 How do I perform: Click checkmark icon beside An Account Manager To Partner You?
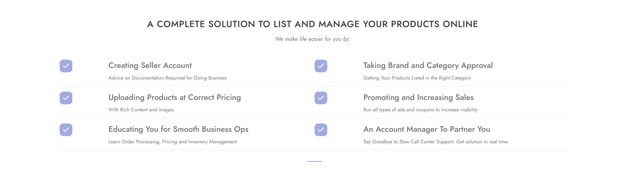[321, 130]
